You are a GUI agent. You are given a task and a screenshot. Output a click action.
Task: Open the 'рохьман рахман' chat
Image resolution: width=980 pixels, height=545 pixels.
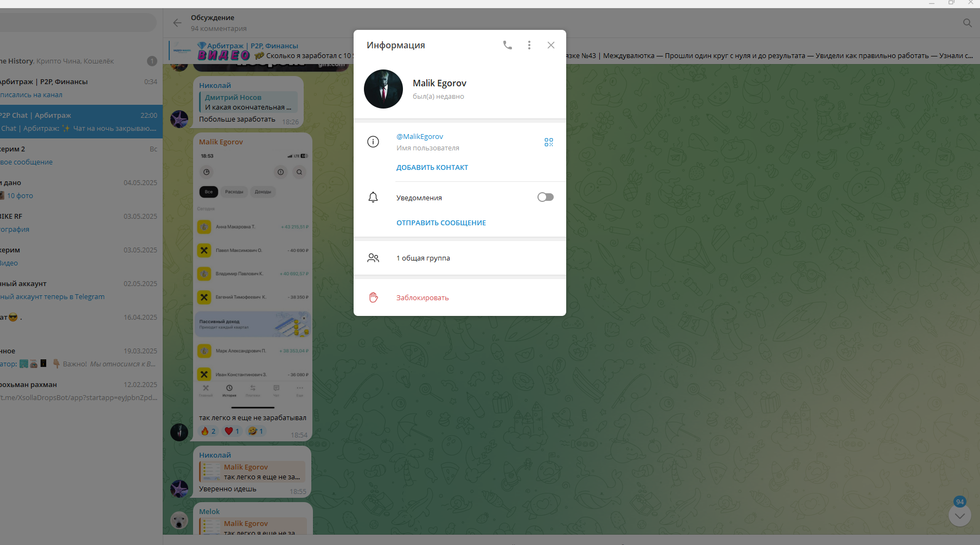click(81, 391)
